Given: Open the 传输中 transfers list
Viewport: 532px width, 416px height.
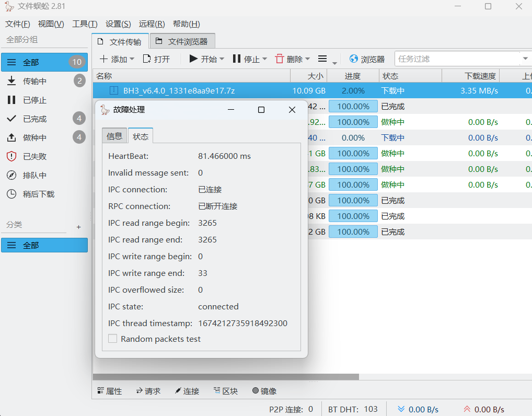Looking at the screenshot, I should click(x=44, y=81).
